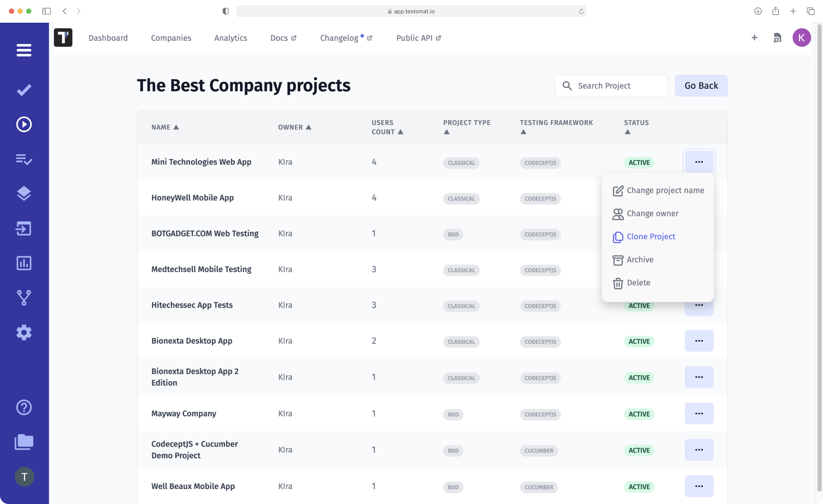Click the import icon in the sidebar
The image size is (823, 504).
pos(24,228)
